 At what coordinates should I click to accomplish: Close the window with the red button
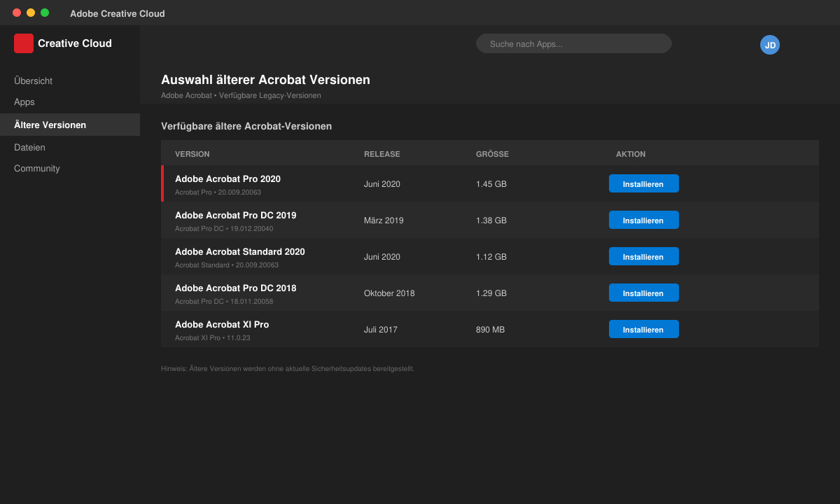point(17,13)
